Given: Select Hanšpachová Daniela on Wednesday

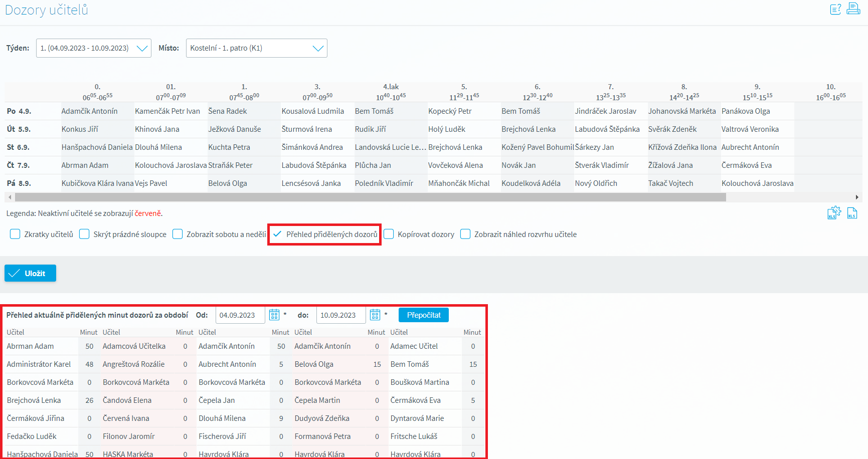Looking at the screenshot, I should (97, 147).
